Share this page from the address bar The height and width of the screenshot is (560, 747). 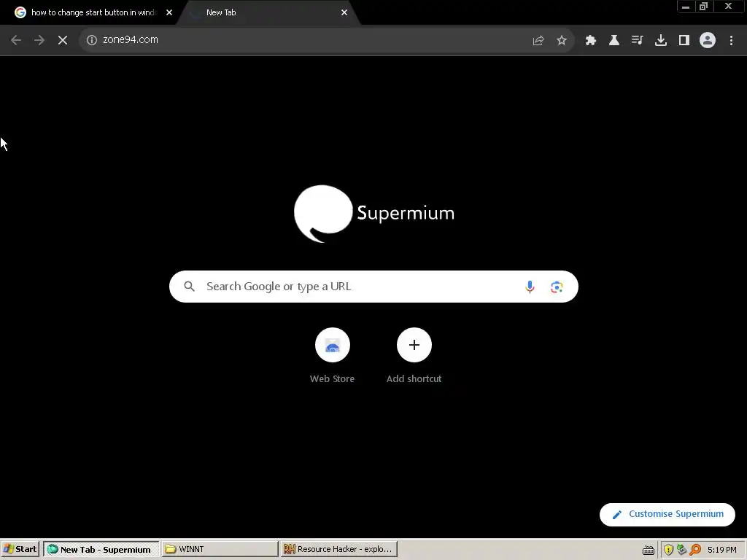tap(538, 41)
